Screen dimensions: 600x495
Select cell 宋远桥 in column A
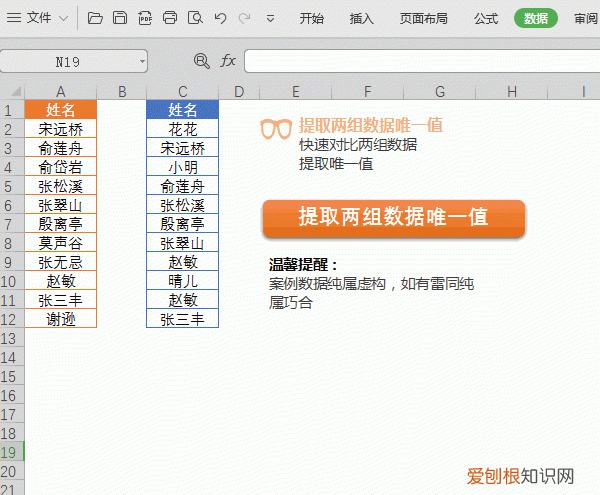pyautogui.click(x=60, y=129)
